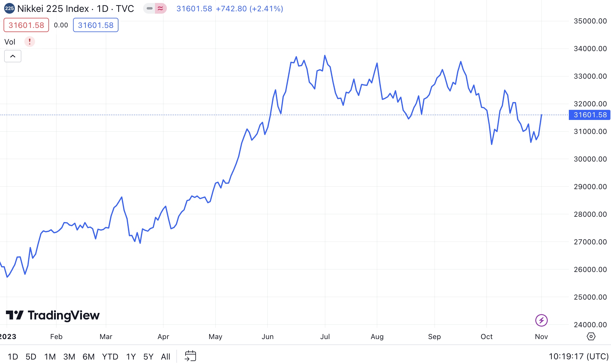This screenshot has width=611, height=364.
Task: Open chart settings hexagon gear icon
Action: pos(591,336)
